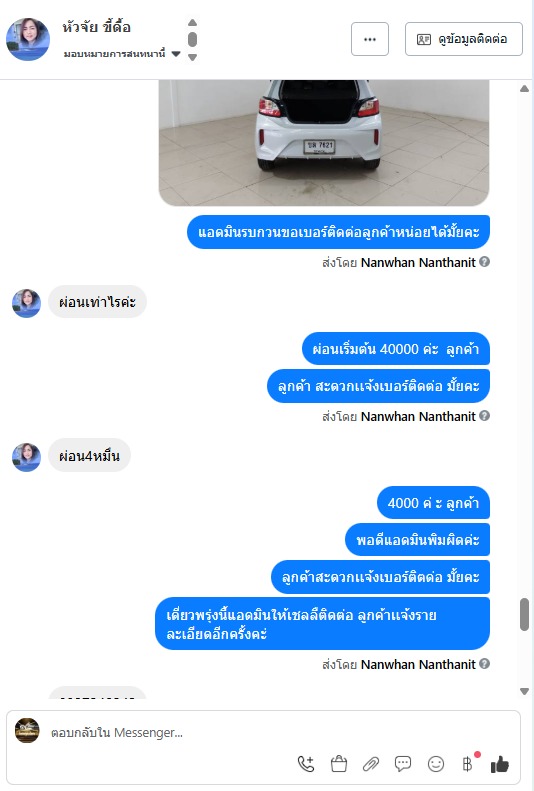
Task: Click the customer profile picture in header
Action: (28, 39)
